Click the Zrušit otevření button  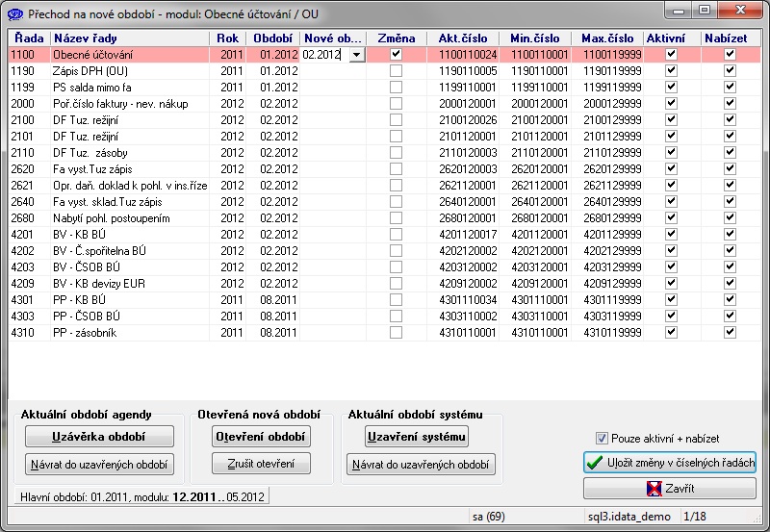pos(261,464)
